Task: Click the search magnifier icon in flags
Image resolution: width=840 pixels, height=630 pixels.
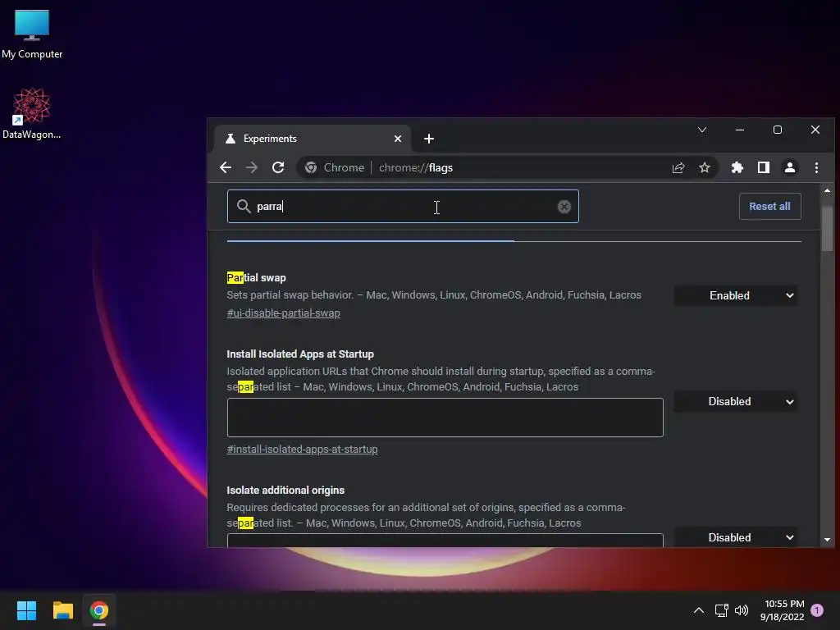Action: (244, 206)
